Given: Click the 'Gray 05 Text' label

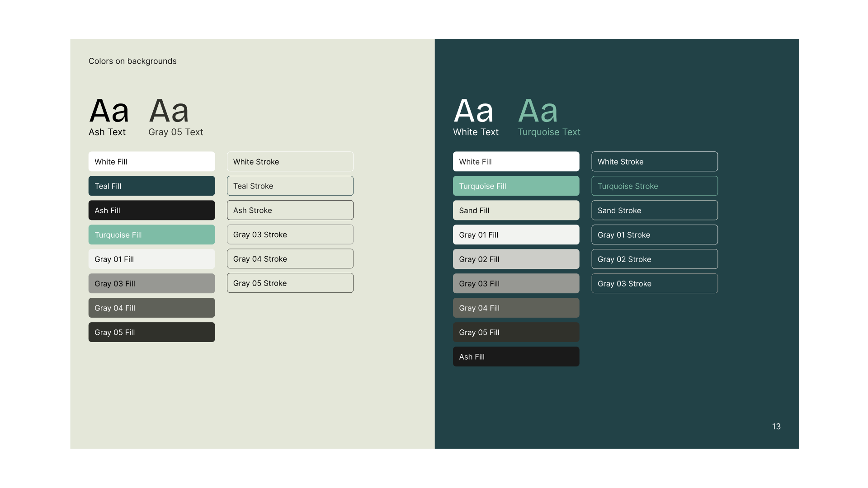Looking at the screenshot, I should tap(176, 132).
